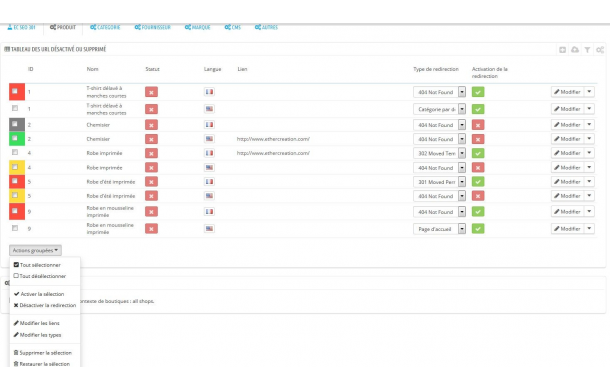
Task: Click green activation check in Page d'accueil row
Action: tap(478, 229)
